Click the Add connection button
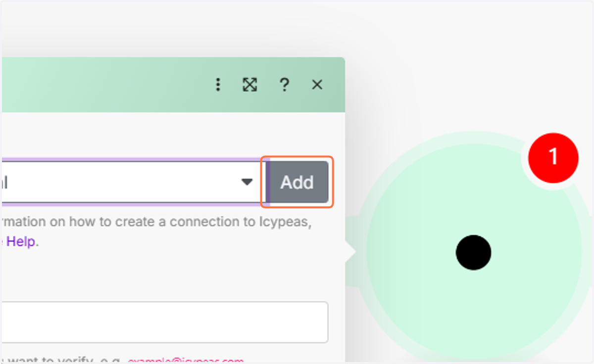 pos(297,182)
